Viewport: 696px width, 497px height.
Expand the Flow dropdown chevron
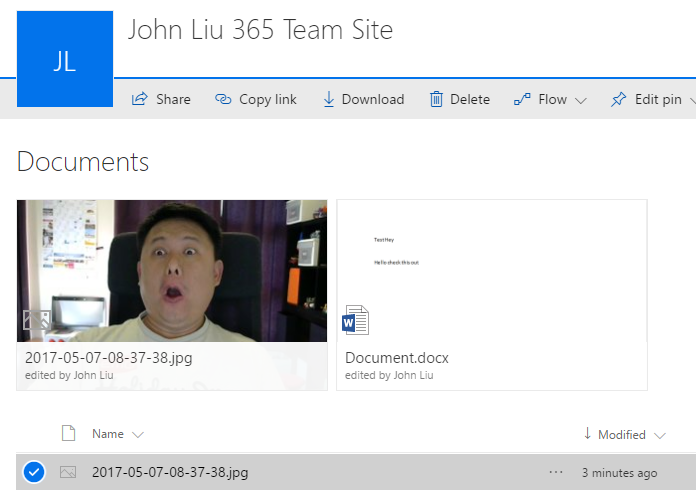581,100
